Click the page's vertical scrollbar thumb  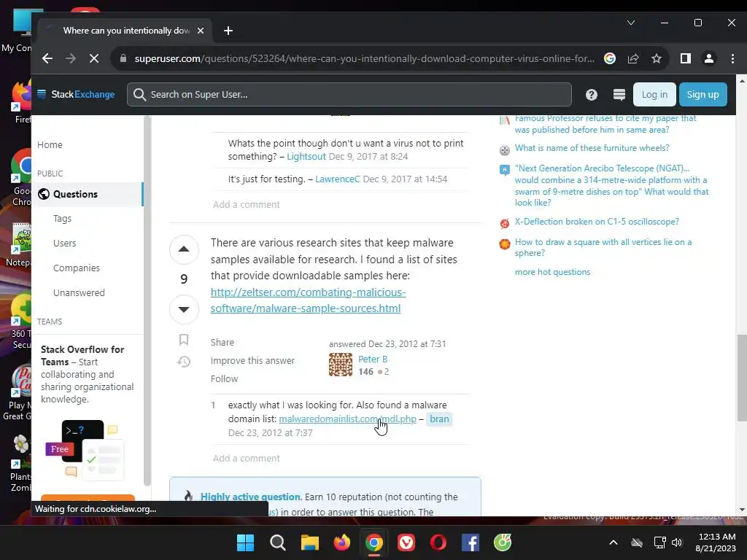click(x=741, y=378)
